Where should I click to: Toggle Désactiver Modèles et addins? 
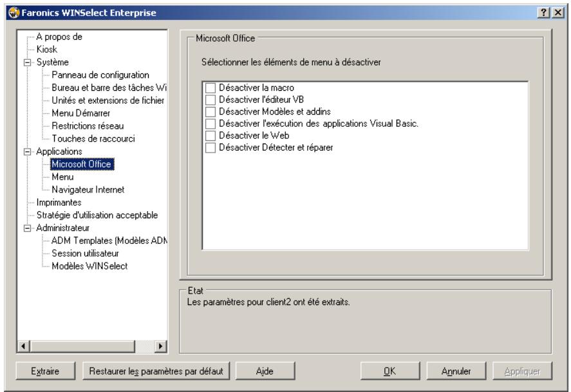coord(211,112)
